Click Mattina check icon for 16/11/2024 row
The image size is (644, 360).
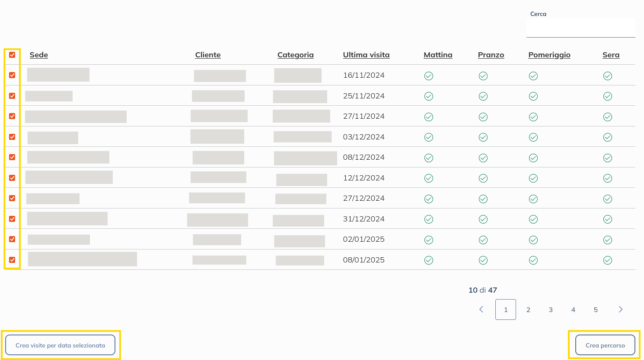click(428, 76)
